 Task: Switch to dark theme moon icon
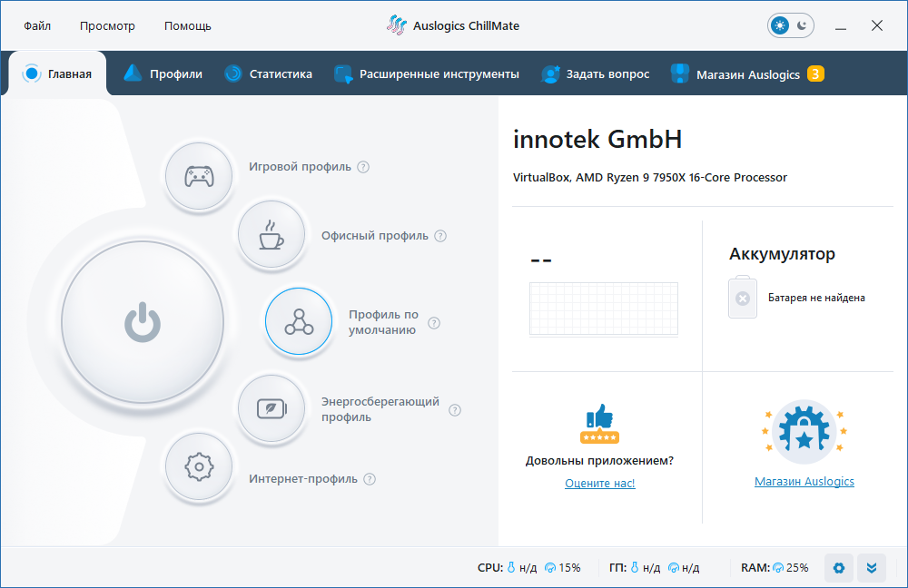(x=802, y=25)
